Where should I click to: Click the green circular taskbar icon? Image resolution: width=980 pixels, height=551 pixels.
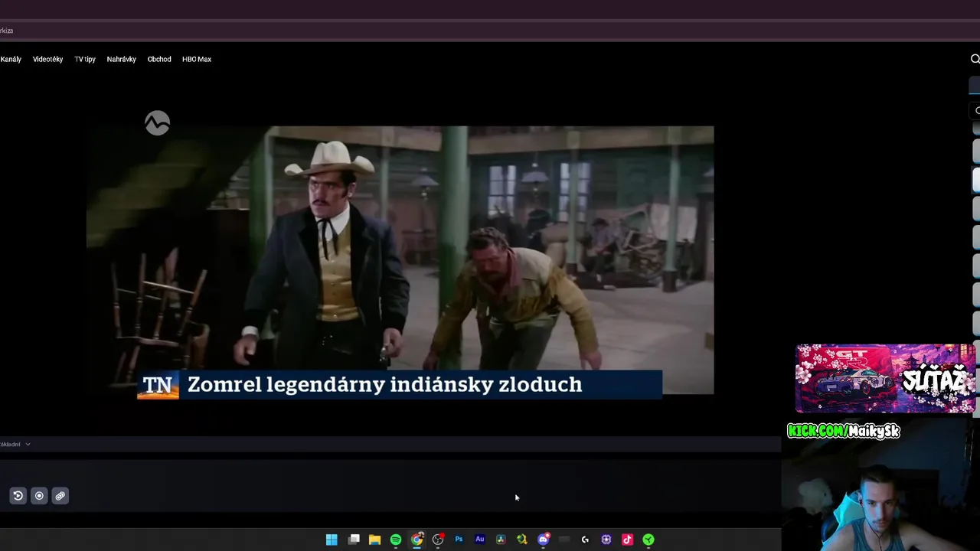(648, 540)
